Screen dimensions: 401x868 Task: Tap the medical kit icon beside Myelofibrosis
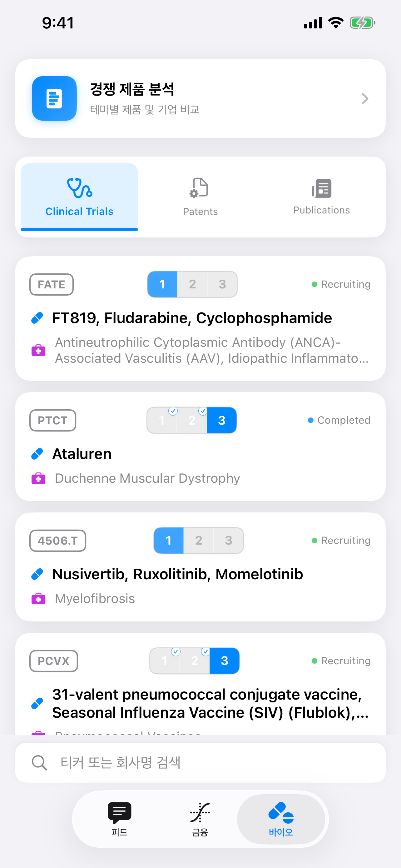pos(39,599)
